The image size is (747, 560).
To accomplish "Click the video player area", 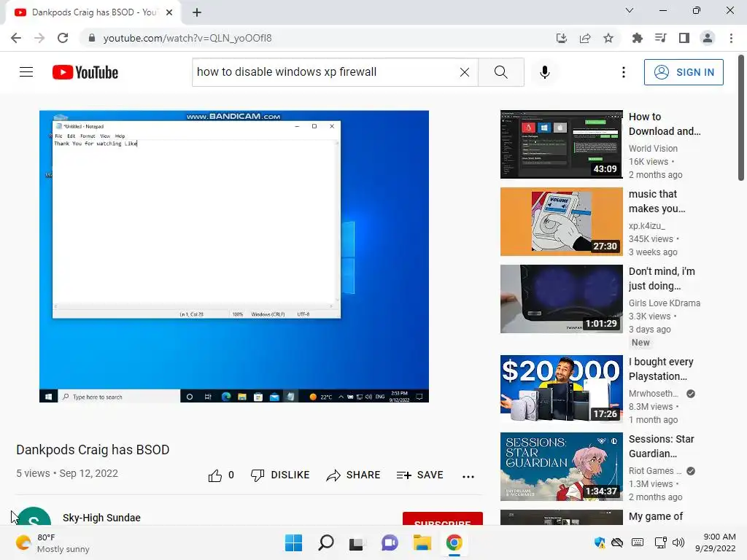I will click(x=234, y=256).
